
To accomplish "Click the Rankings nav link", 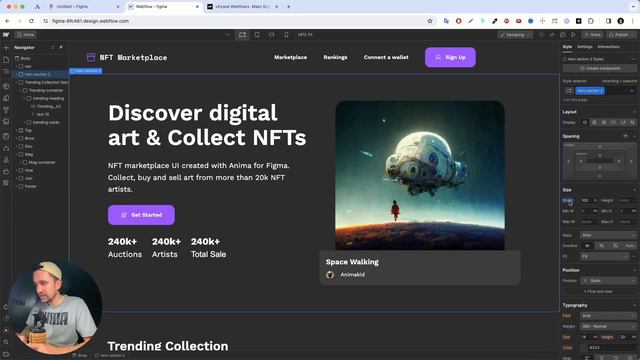I will tap(336, 58).
